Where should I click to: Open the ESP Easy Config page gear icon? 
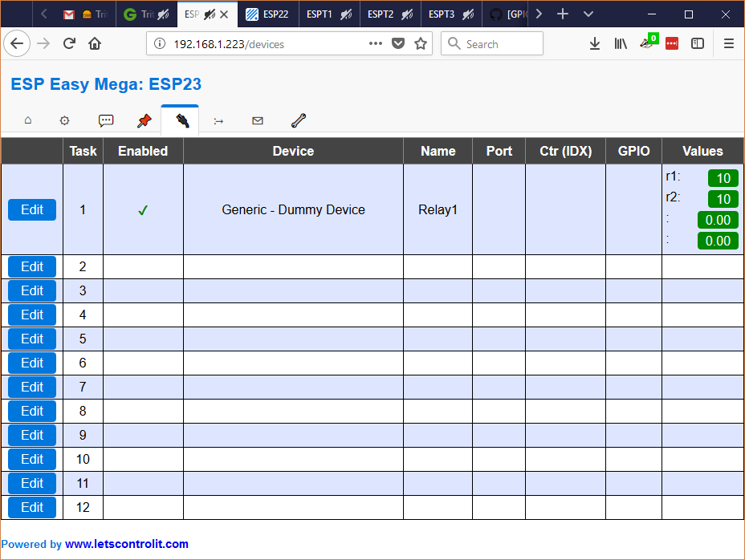(64, 120)
